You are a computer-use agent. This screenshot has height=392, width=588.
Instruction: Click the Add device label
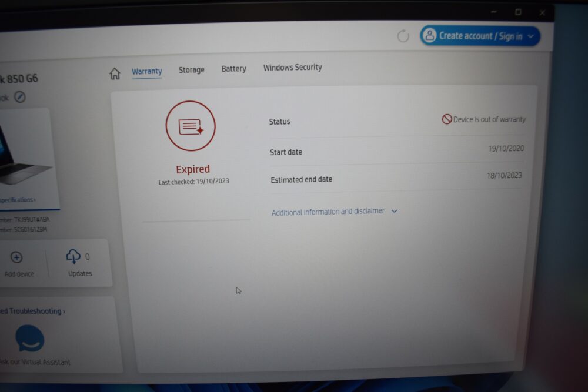(19, 274)
